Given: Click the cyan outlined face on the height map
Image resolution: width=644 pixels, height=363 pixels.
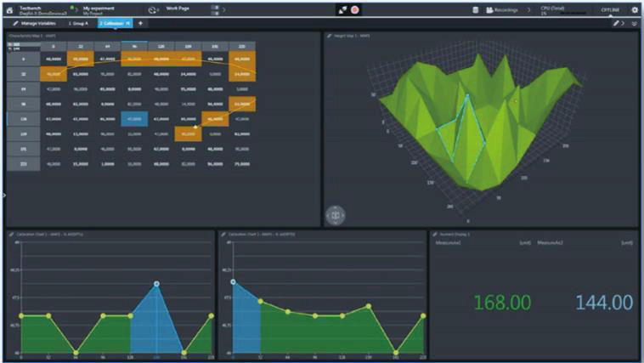Looking at the screenshot, I should pyautogui.click(x=463, y=138).
